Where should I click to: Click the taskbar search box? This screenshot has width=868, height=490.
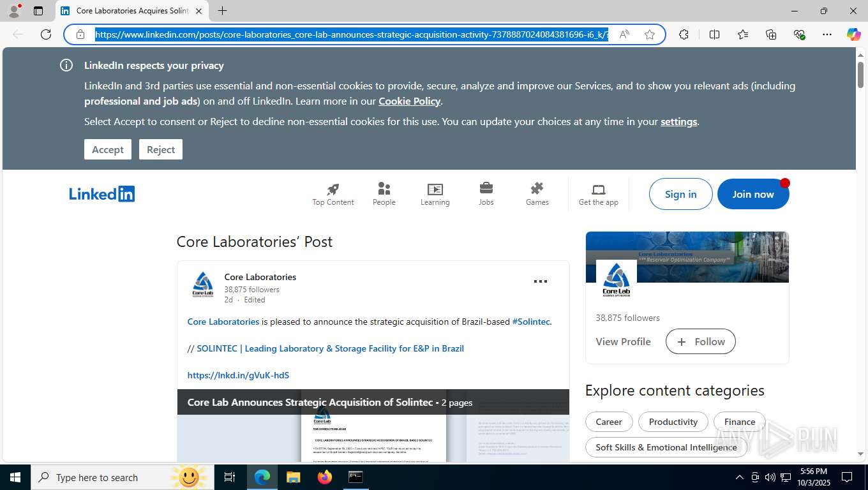(123, 477)
